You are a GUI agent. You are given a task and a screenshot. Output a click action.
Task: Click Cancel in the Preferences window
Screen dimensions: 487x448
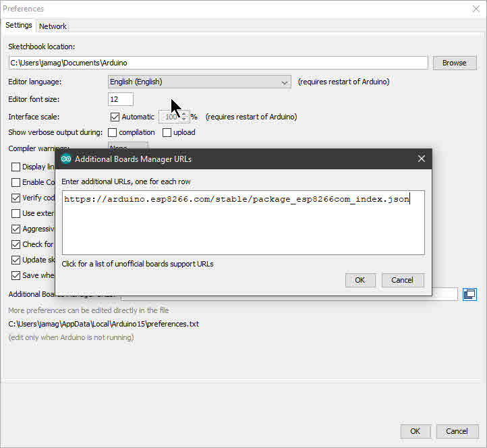pyautogui.click(x=457, y=431)
